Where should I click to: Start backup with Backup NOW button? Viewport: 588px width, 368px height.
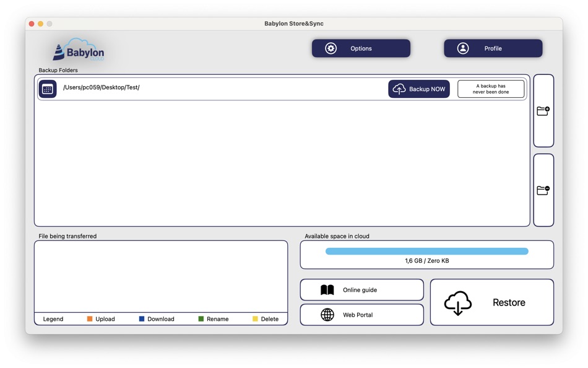[x=419, y=89]
